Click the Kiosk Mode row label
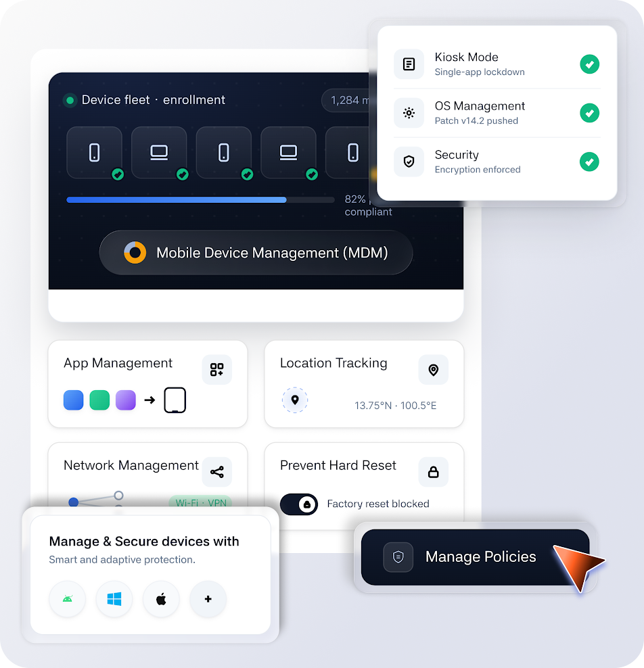644x668 pixels. tap(467, 57)
